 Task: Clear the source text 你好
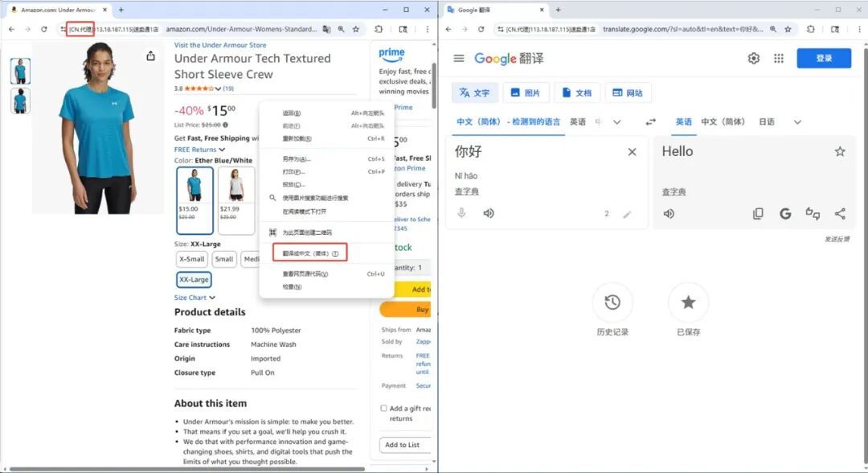coord(632,152)
